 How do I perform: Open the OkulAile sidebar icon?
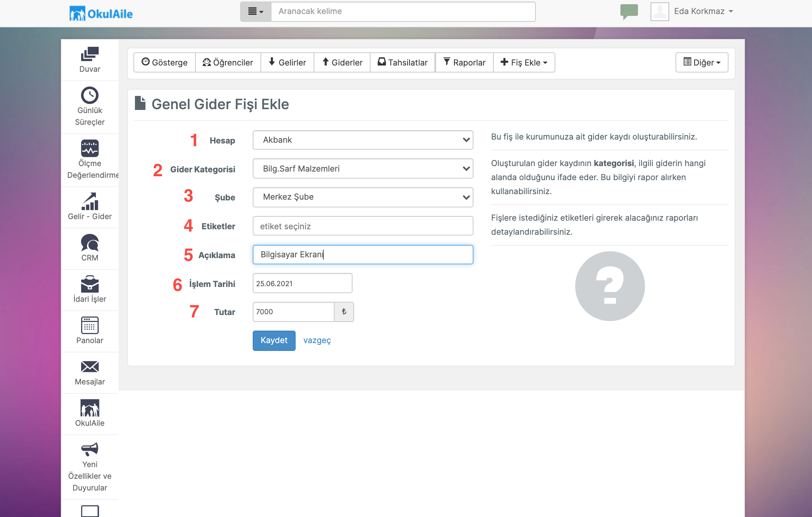[90, 408]
